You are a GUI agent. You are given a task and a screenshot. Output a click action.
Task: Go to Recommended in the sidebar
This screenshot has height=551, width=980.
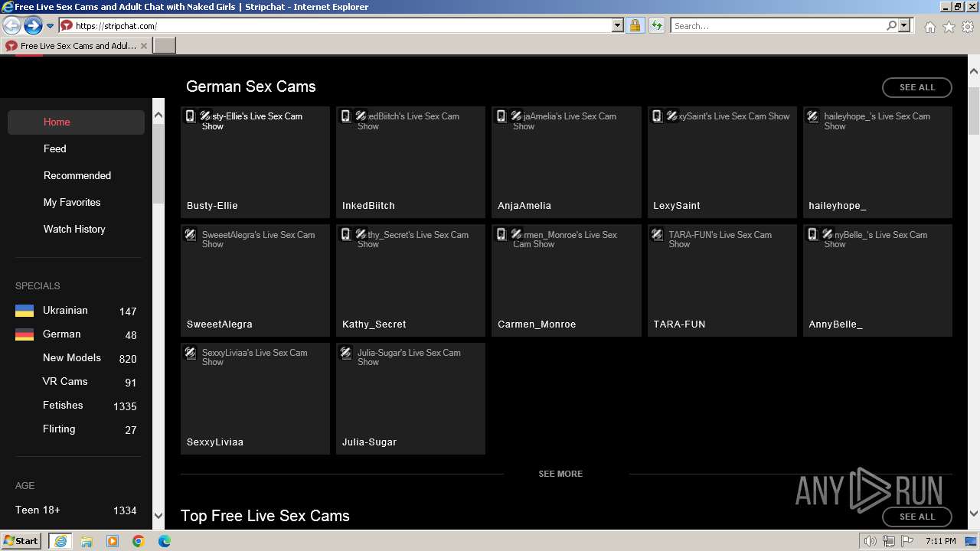pyautogui.click(x=77, y=175)
